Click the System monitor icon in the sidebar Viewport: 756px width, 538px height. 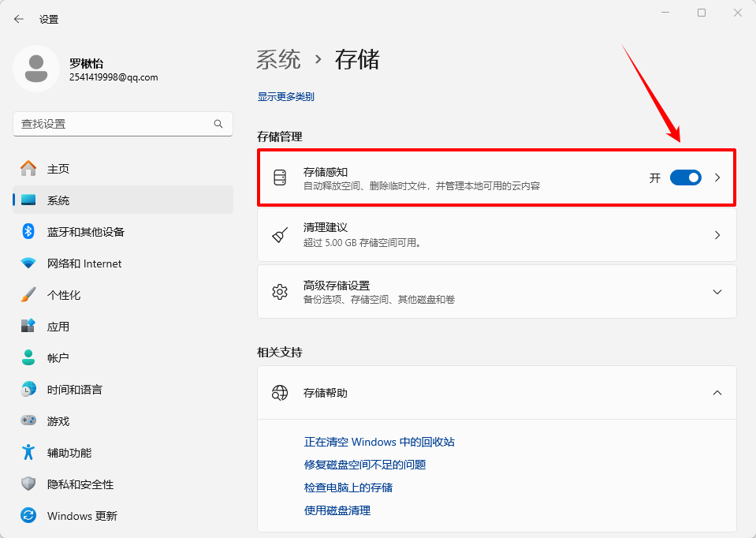28,200
